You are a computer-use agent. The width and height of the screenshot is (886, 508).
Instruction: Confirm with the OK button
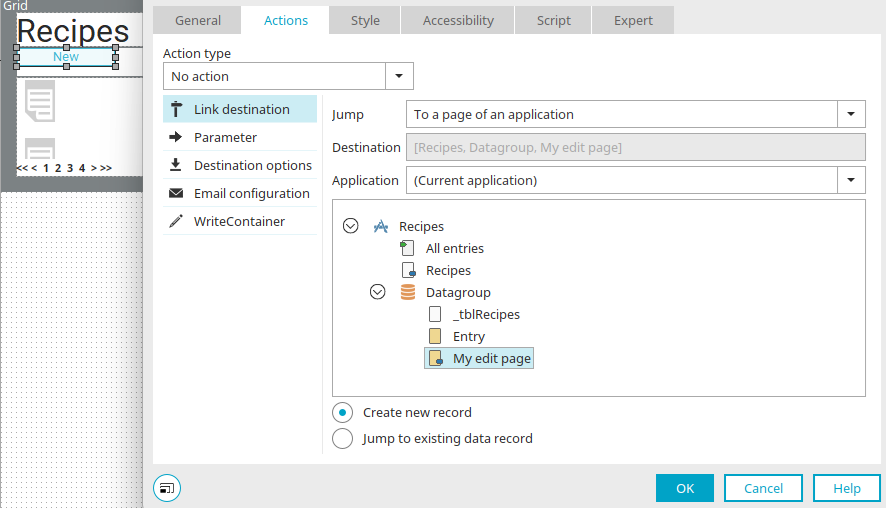(x=685, y=488)
